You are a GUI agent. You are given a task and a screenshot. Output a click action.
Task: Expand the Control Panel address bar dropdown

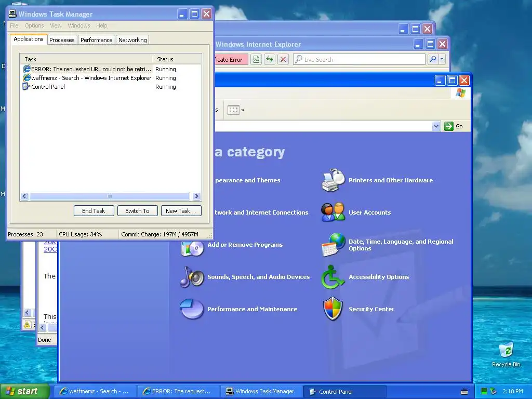436,126
